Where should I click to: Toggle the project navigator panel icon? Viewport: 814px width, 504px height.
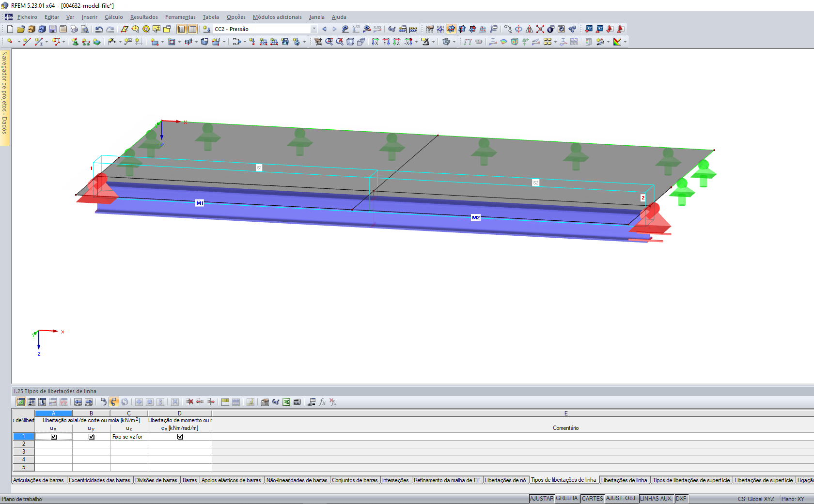(182, 29)
